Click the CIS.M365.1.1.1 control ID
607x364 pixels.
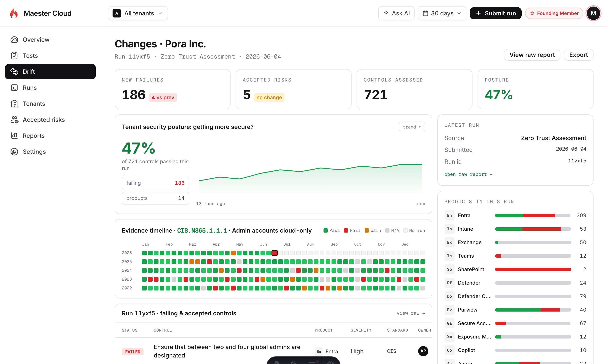[202, 230]
